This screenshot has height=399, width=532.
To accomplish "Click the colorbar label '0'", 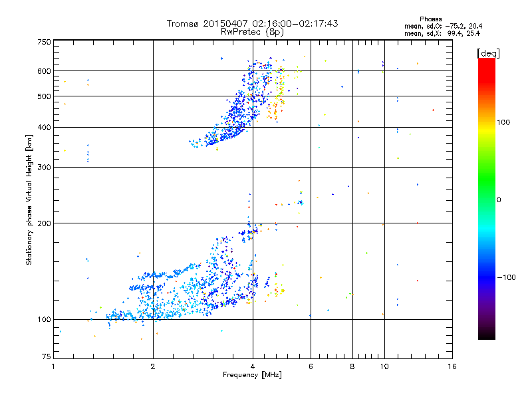I will (499, 199).
